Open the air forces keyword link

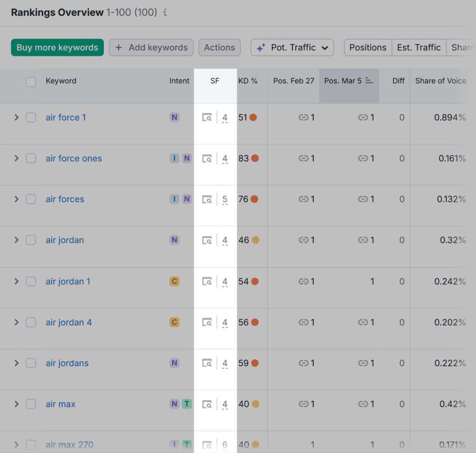click(65, 199)
